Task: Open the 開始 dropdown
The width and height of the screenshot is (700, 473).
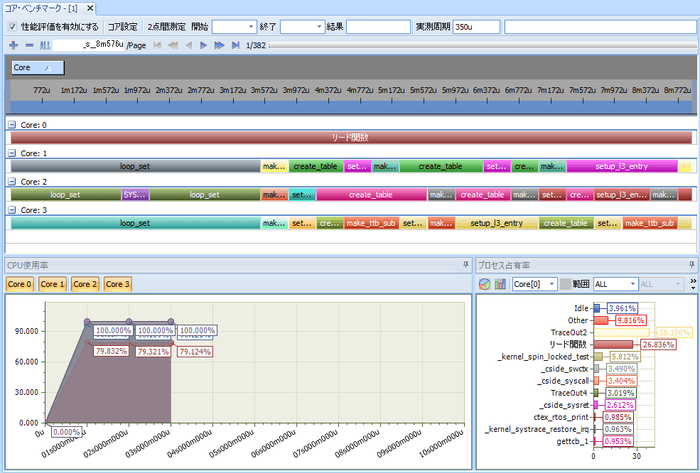Action: [234, 26]
